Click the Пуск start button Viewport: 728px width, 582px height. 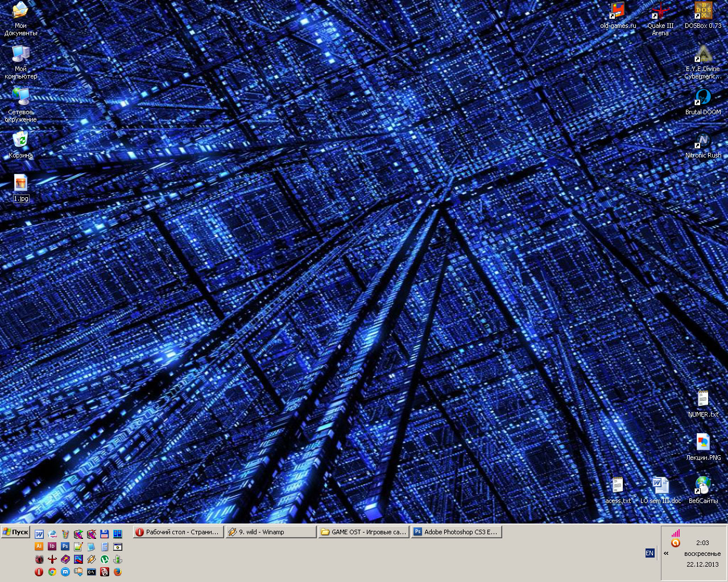15,532
